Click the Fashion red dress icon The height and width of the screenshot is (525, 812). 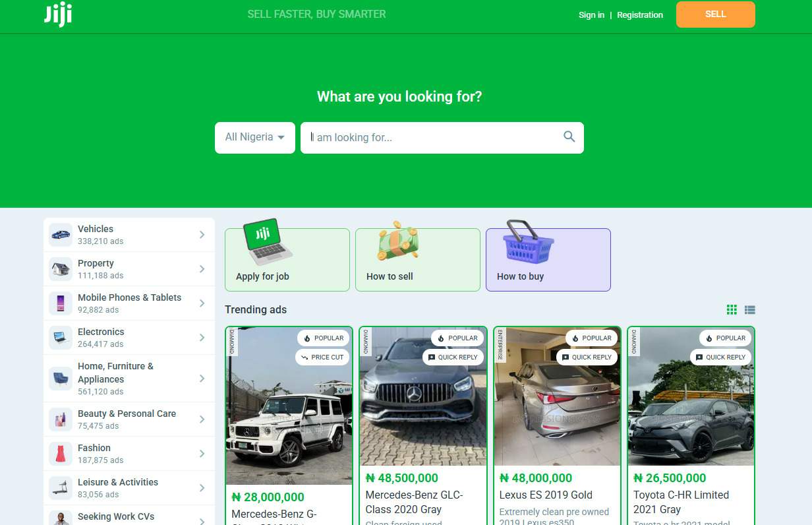61,454
